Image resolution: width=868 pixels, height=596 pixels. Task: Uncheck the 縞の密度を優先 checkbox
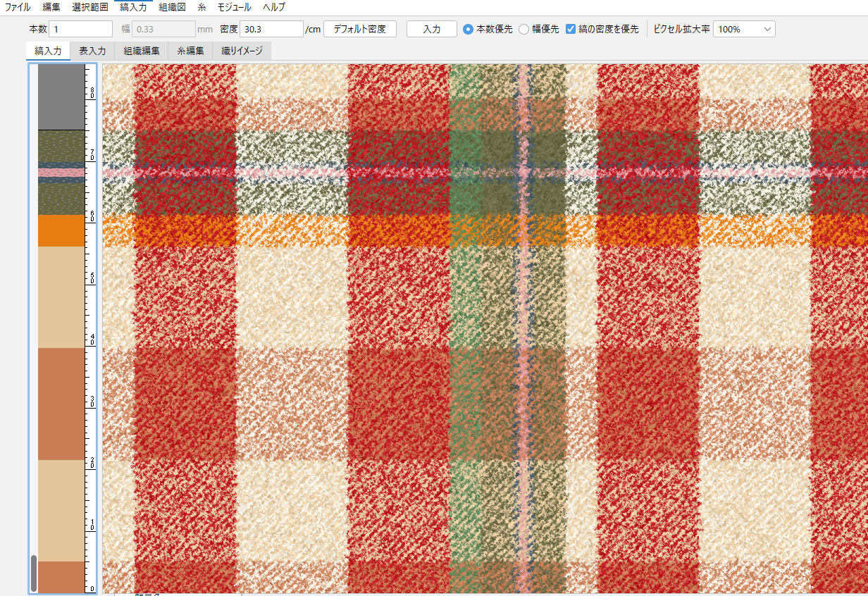(571, 29)
